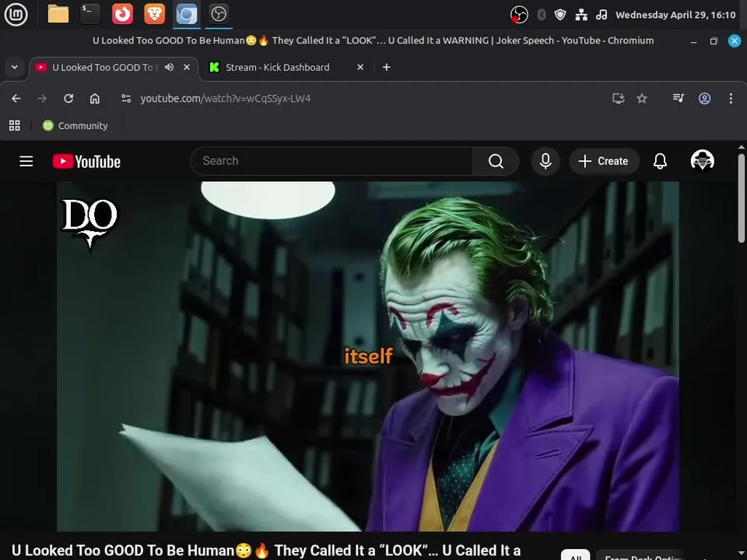Go to YouTube home via logo

point(86,162)
